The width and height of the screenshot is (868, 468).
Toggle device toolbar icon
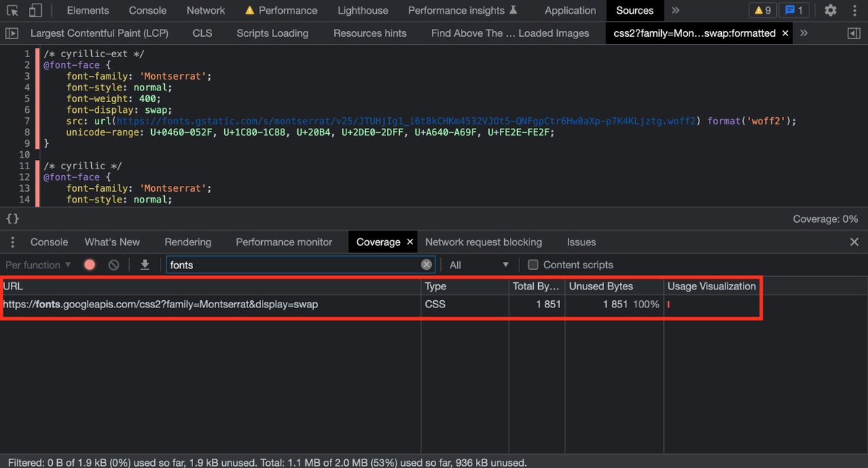coord(35,10)
